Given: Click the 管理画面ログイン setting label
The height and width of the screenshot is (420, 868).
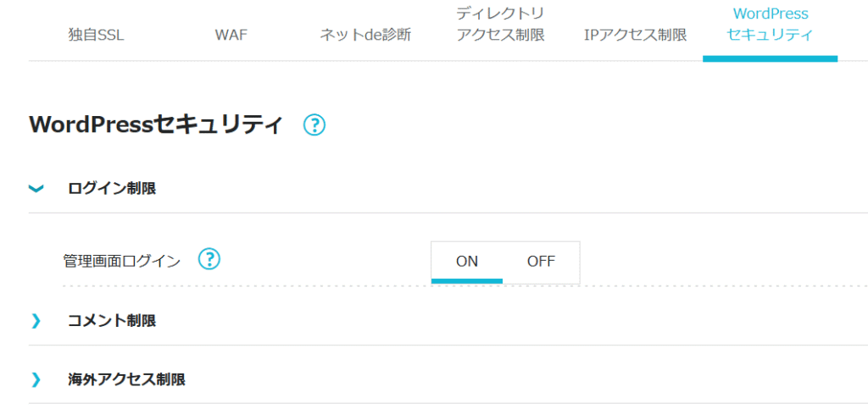Looking at the screenshot, I should click(122, 261).
